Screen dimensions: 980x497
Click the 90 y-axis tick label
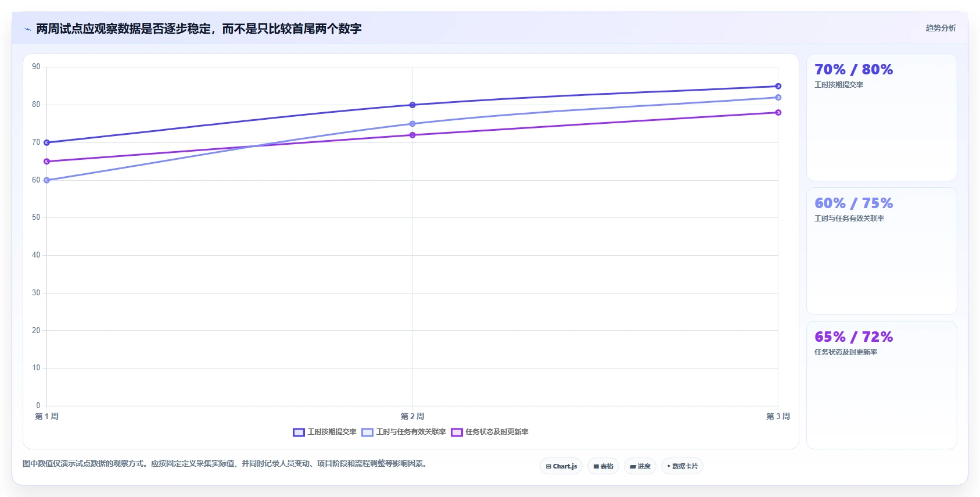[36, 67]
